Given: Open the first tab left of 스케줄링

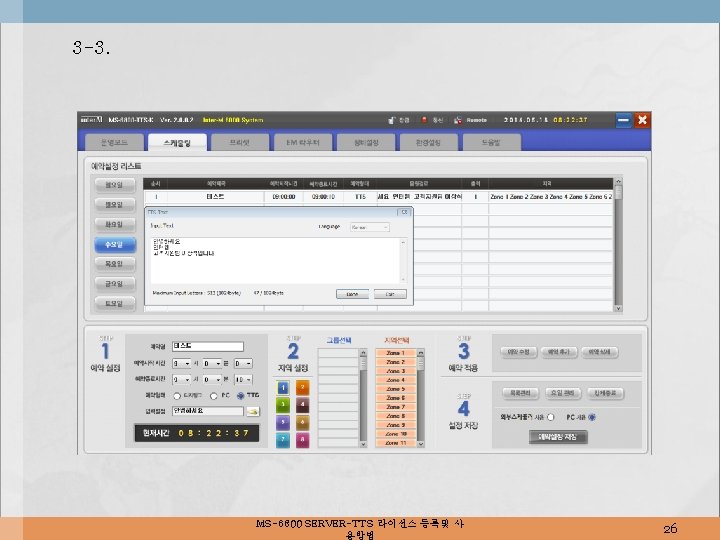Looking at the screenshot, I should click(x=114, y=143).
